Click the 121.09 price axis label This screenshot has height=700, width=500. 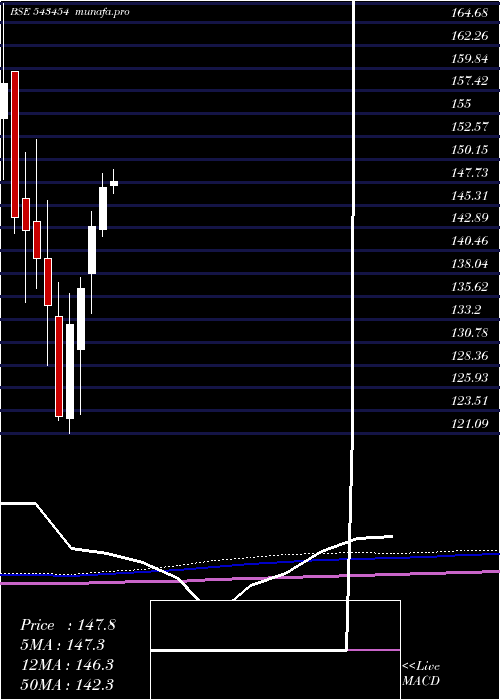coord(469,424)
